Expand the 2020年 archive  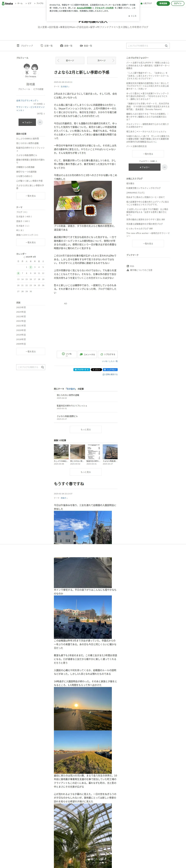click(25, 330)
